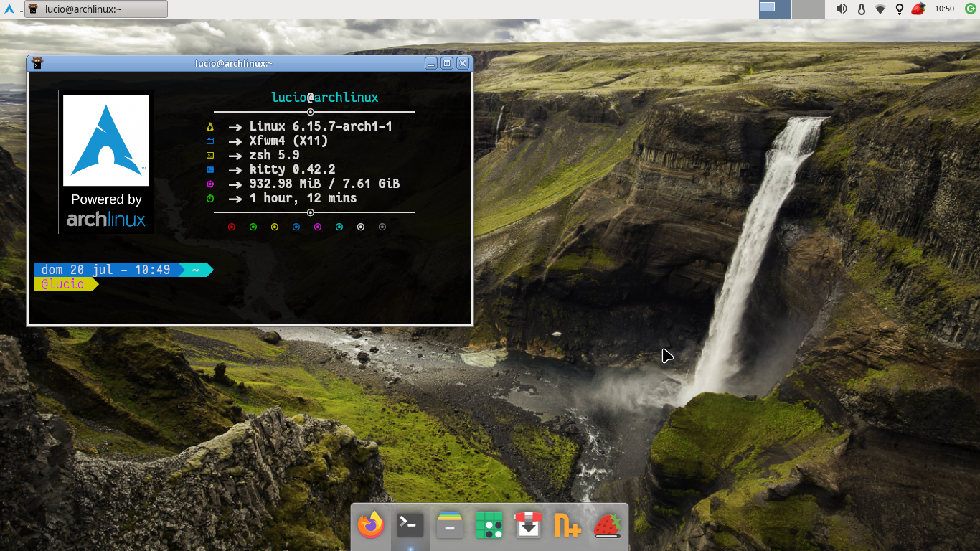Click the green logout session button
The width and height of the screenshot is (980, 551).
point(970,9)
